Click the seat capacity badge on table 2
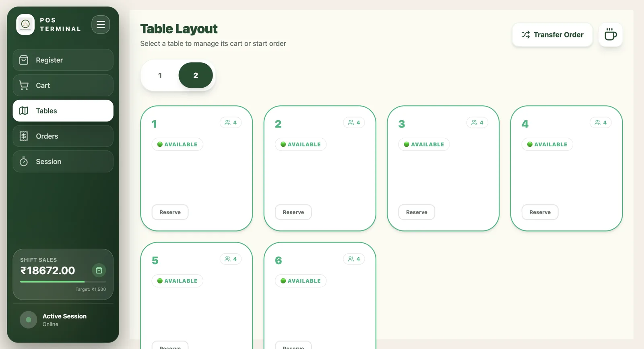 coord(354,123)
